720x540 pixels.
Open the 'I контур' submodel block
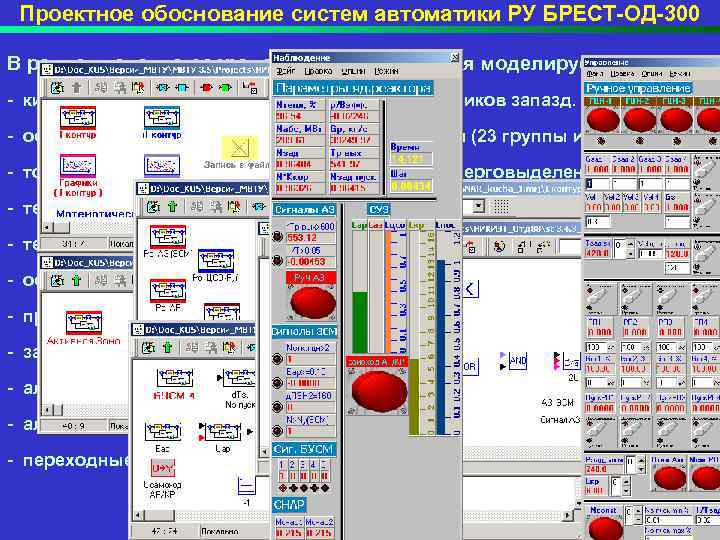pos(78,118)
